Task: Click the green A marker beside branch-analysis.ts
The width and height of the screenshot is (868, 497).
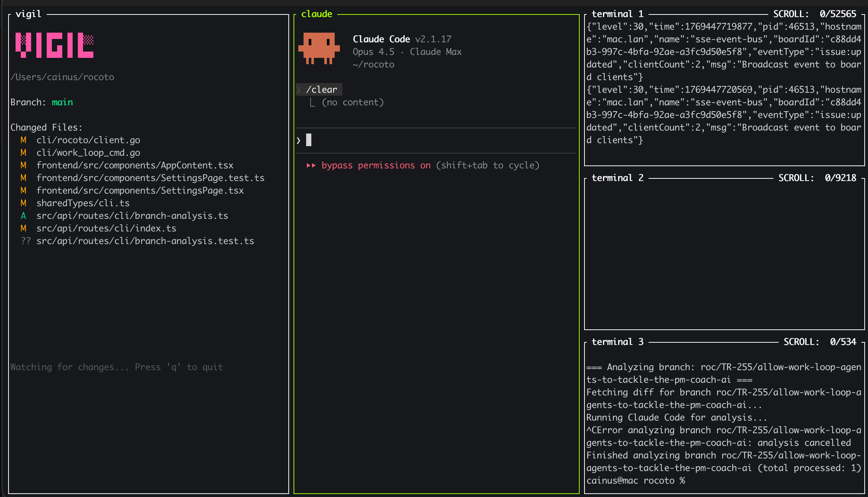Action: [23, 215]
